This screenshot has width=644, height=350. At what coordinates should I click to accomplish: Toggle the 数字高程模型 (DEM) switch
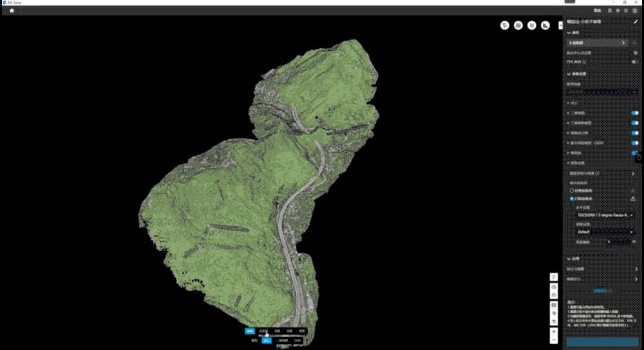click(635, 143)
